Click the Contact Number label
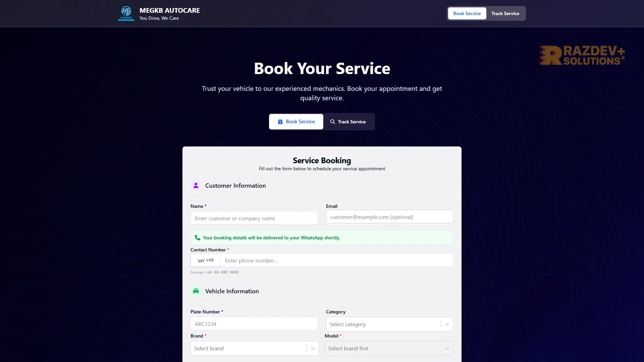This screenshot has height=362, width=644. click(208, 250)
